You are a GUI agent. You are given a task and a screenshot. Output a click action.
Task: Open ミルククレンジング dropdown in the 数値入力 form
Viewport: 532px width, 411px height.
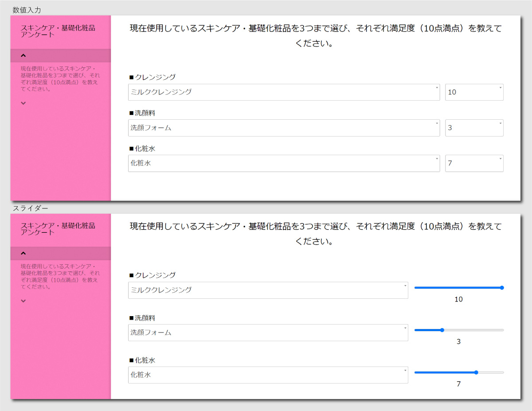pyautogui.click(x=284, y=92)
